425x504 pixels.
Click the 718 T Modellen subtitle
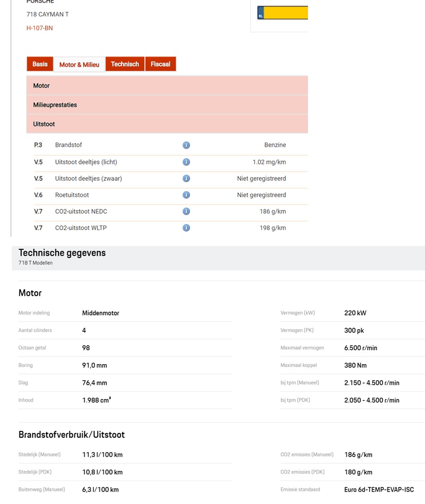35,263
